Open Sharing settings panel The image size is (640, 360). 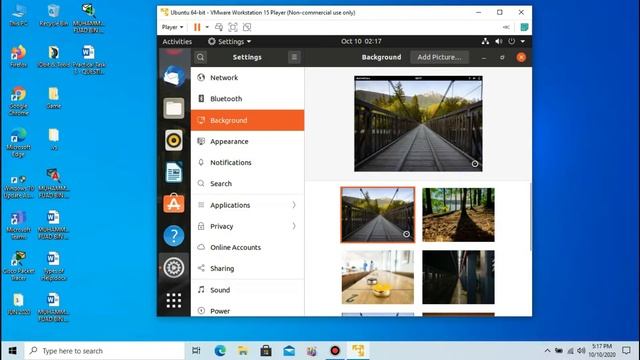click(247, 269)
